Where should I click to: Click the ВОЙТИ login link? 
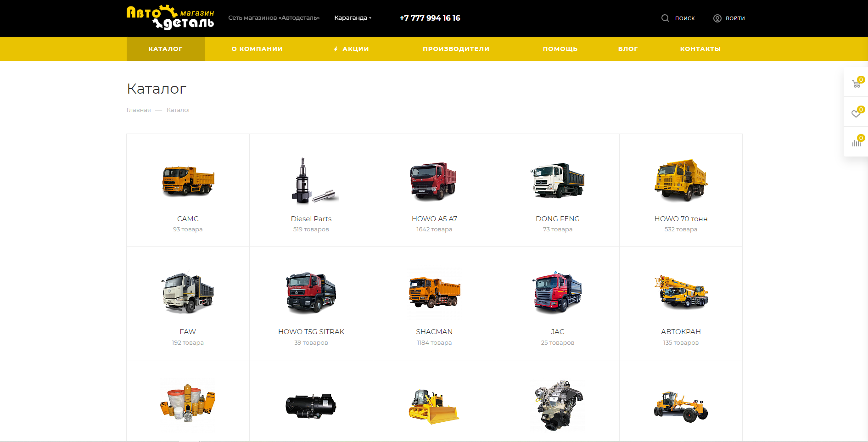tap(735, 18)
